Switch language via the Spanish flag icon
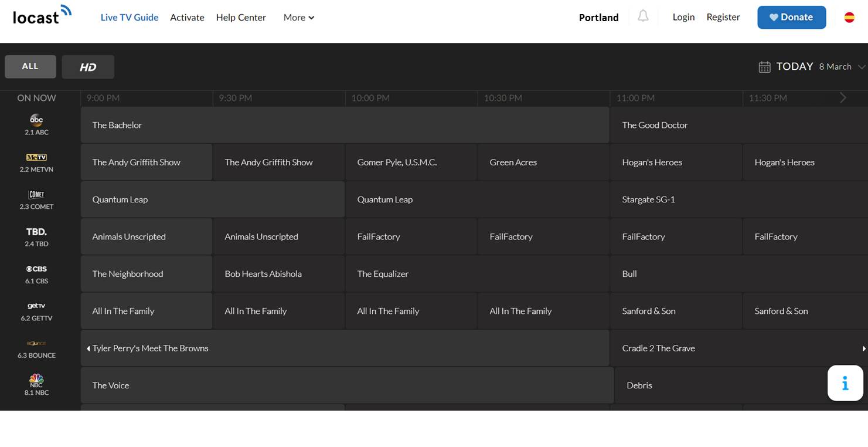The height and width of the screenshot is (447, 868). (x=849, y=18)
